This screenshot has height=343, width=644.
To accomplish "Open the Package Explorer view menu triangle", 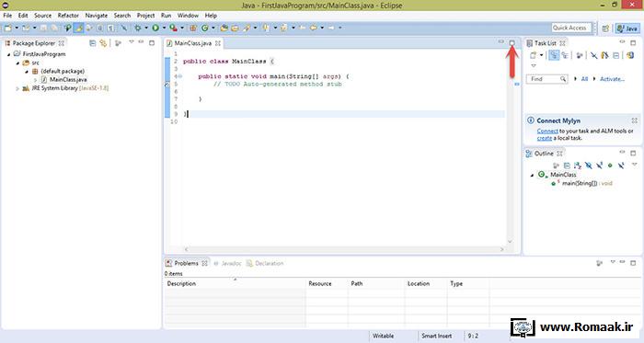I will (x=132, y=41).
